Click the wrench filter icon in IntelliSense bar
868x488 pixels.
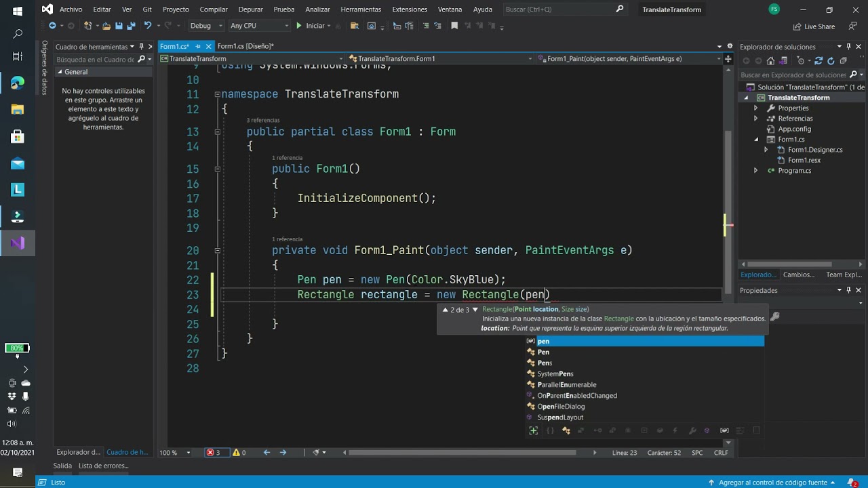coord(692,430)
